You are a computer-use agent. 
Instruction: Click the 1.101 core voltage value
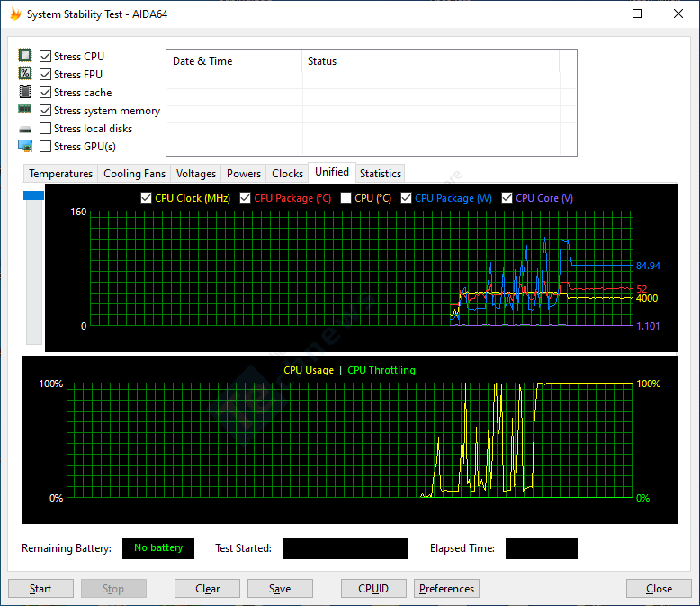click(648, 326)
